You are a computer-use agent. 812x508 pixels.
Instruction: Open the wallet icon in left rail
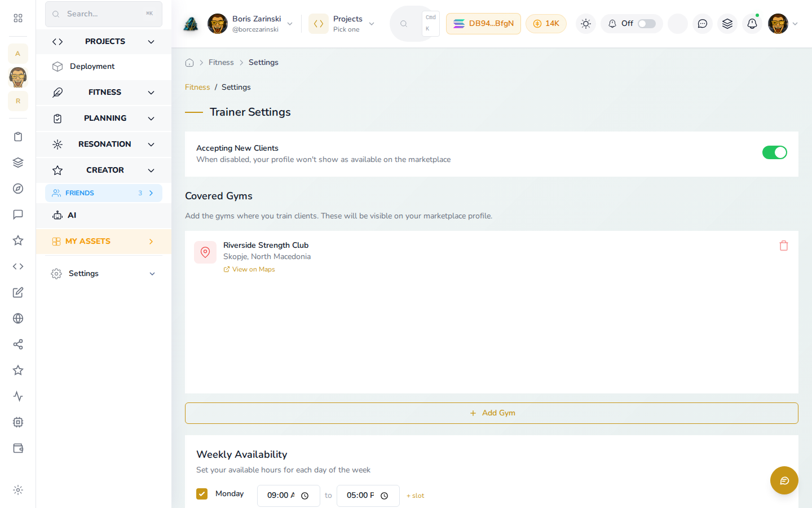pos(18,448)
